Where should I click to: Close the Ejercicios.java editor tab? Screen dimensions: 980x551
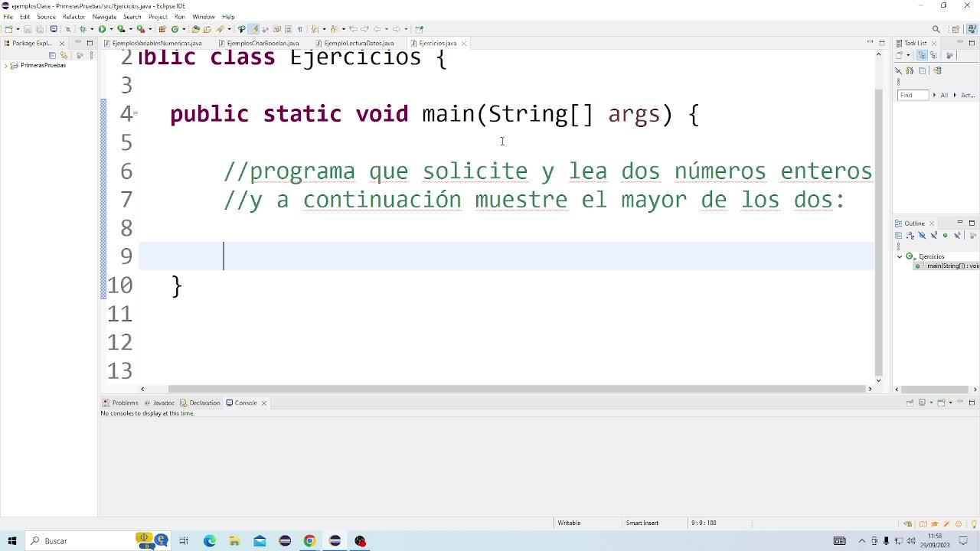tap(464, 43)
